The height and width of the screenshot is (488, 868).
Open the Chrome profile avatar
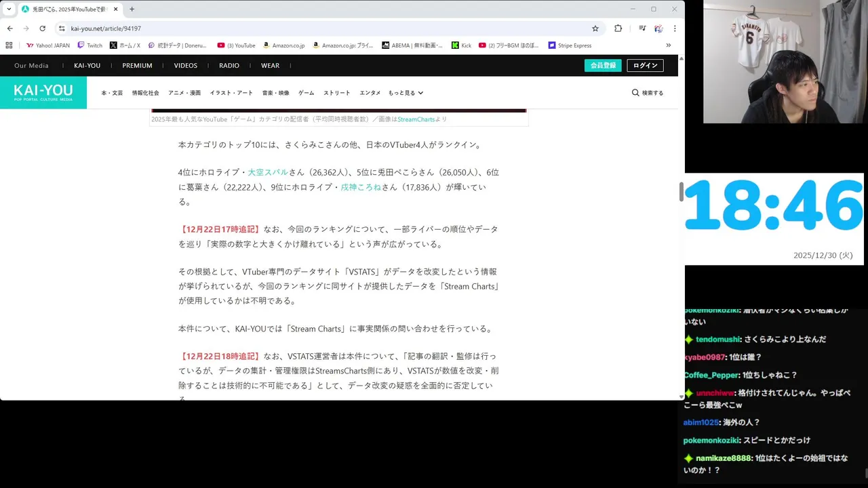tap(658, 28)
